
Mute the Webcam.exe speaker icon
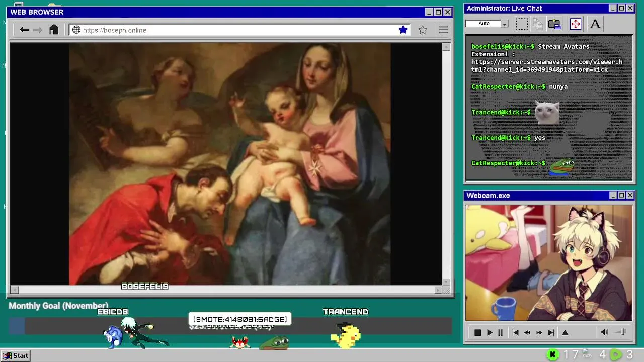(604, 332)
